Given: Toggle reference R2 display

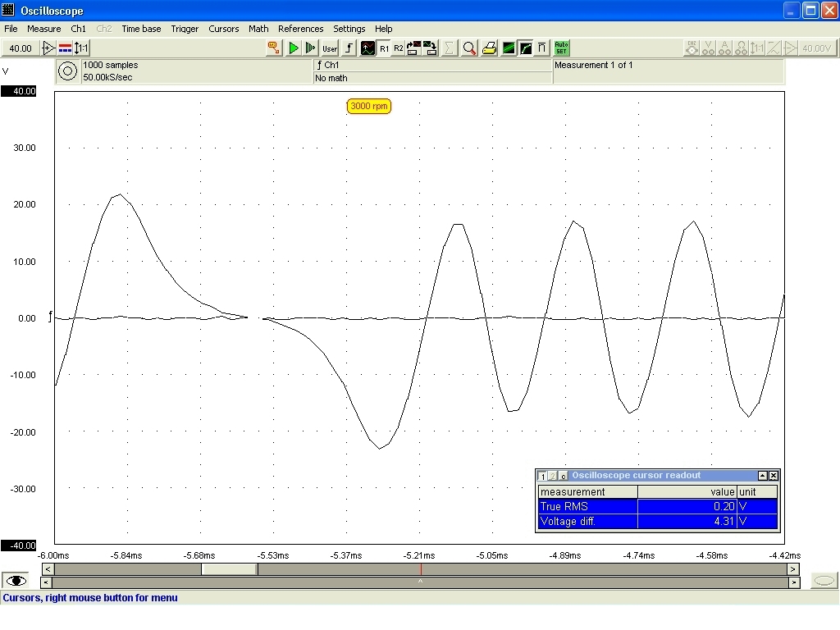Looking at the screenshot, I should (399, 48).
